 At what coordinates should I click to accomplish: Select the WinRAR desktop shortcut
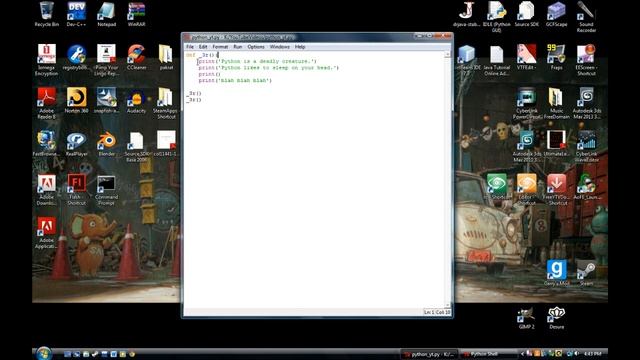pyautogui.click(x=136, y=14)
